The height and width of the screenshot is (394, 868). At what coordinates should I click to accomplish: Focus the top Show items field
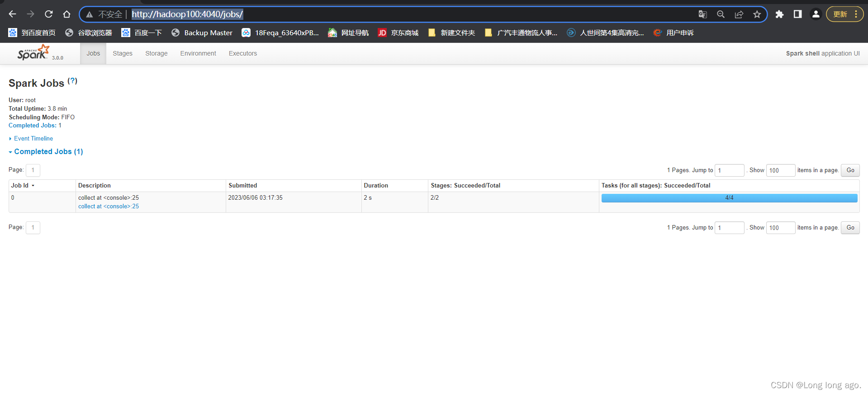(x=781, y=170)
